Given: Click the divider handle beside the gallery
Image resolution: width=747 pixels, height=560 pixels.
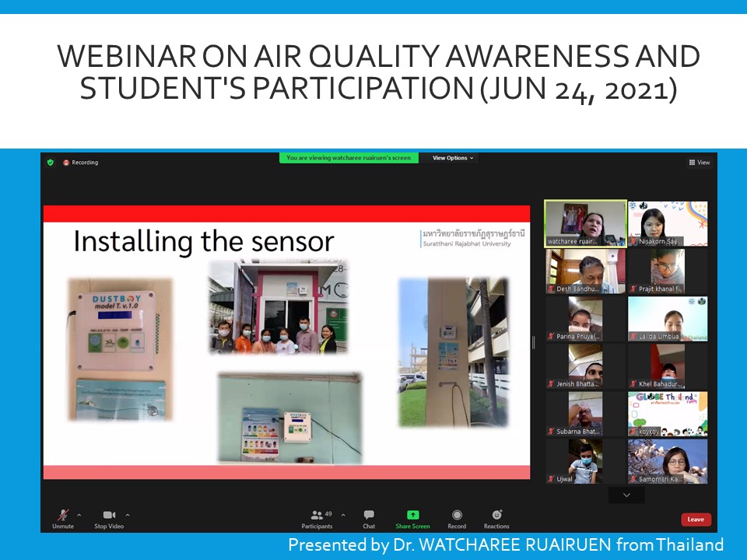Looking at the screenshot, I should [534, 342].
